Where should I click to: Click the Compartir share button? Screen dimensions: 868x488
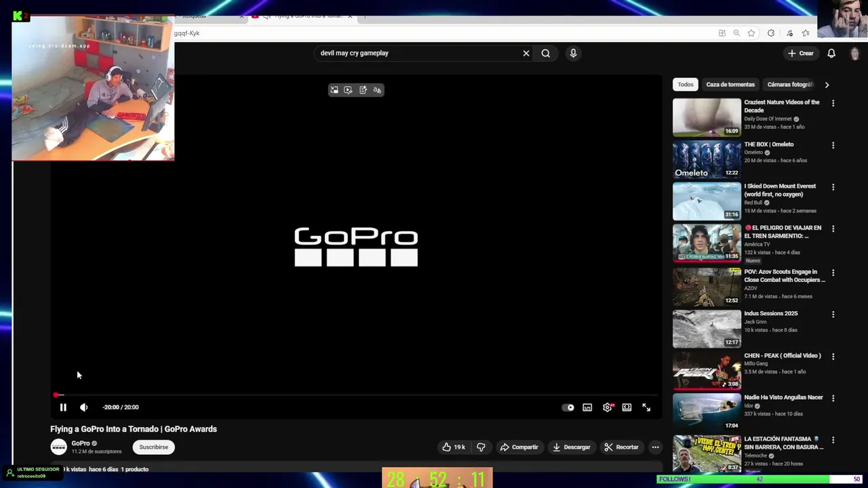(x=519, y=447)
